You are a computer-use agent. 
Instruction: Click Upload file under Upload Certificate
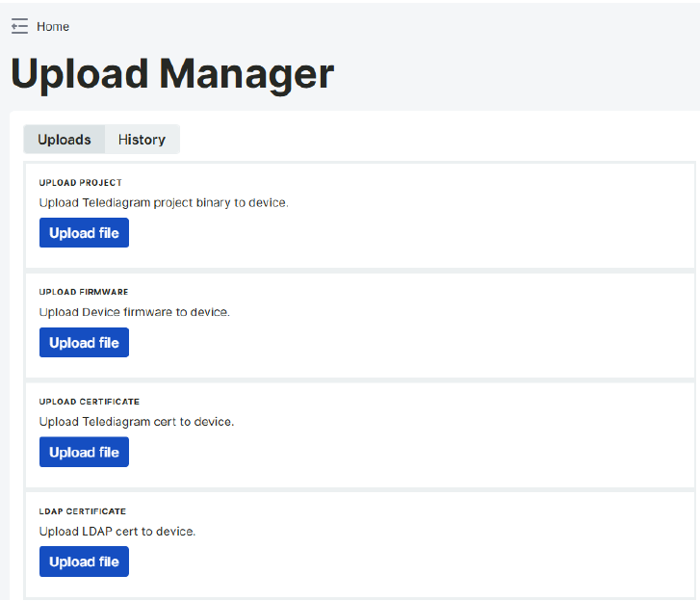pyautogui.click(x=84, y=452)
